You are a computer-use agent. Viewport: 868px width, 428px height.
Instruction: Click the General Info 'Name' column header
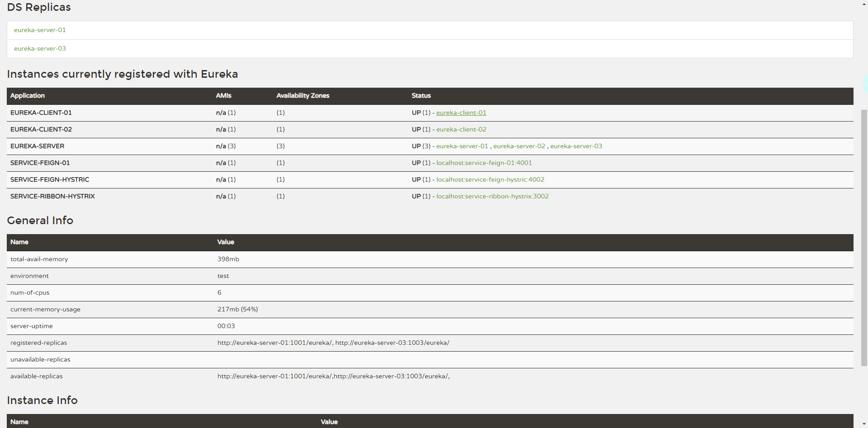(x=19, y=242)
